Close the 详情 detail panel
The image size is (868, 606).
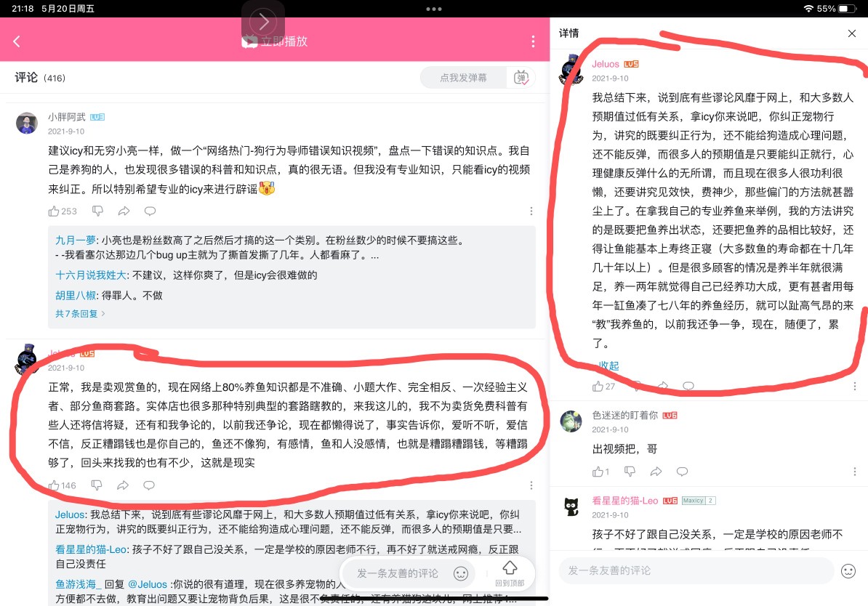[x=852, y=33]
